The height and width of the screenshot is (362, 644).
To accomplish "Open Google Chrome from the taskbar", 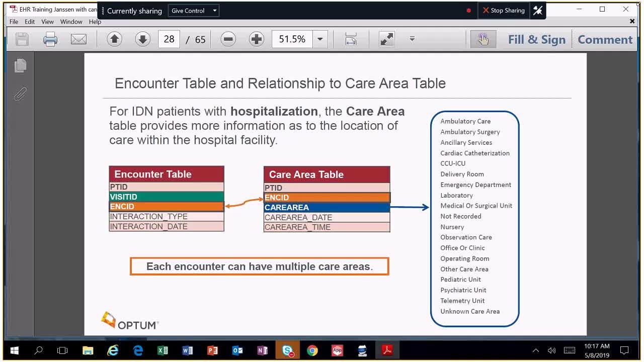I will pos(312,350).
